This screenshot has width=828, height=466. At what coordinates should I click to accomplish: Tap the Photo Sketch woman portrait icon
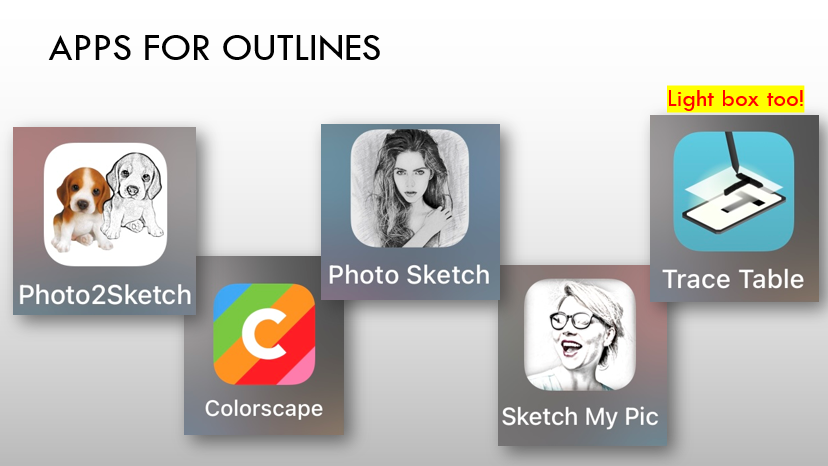coord(410,188)
